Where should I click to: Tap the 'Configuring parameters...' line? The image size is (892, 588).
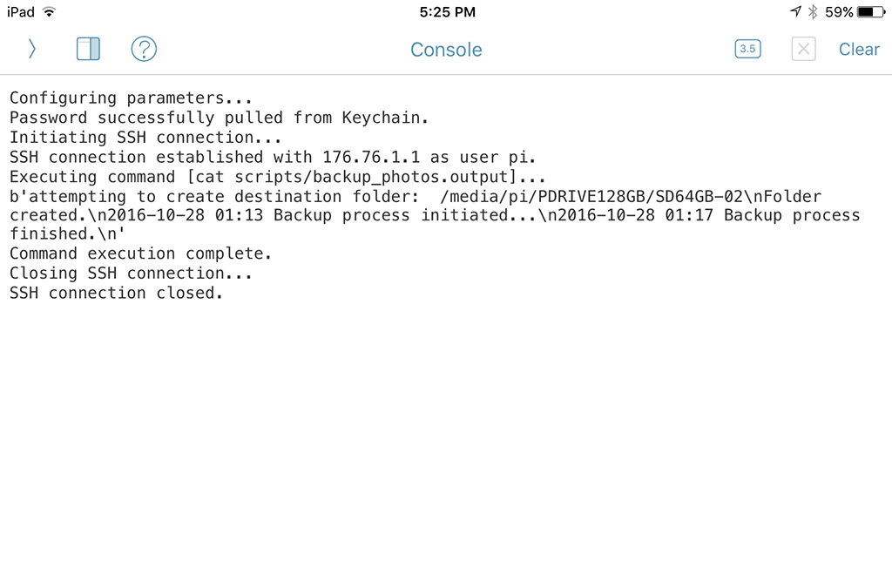131,98
